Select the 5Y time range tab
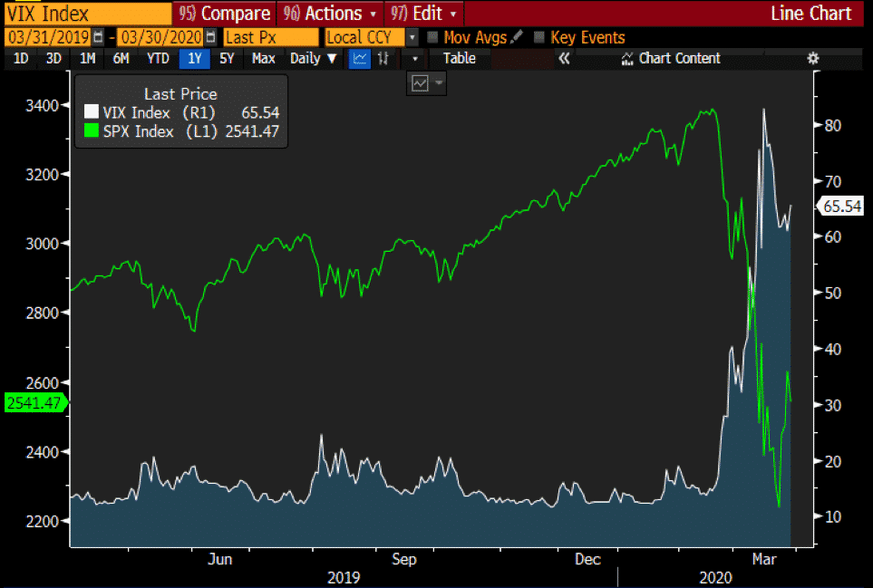The width and height of the screenshot is (873, 588). 228,58
